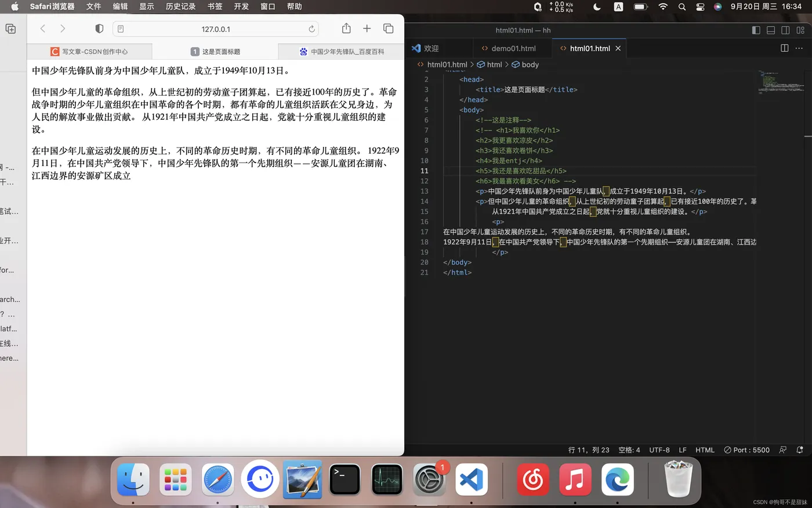Open the 书签 menu

(215, 6)
